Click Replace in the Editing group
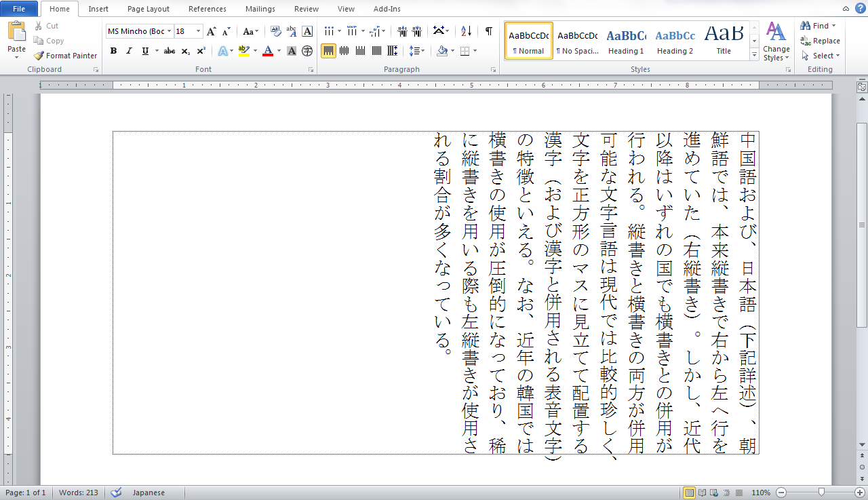868x500 pixels. coord(825,41)
